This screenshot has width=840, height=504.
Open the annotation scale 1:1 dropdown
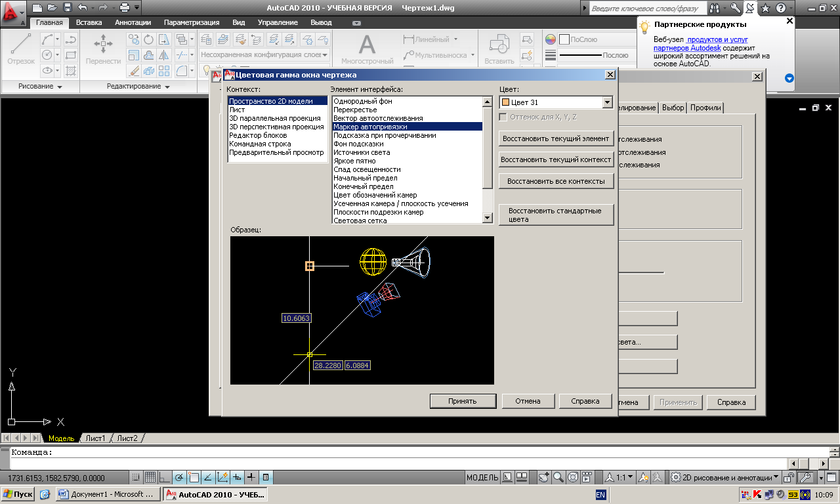tap(619, 477)
